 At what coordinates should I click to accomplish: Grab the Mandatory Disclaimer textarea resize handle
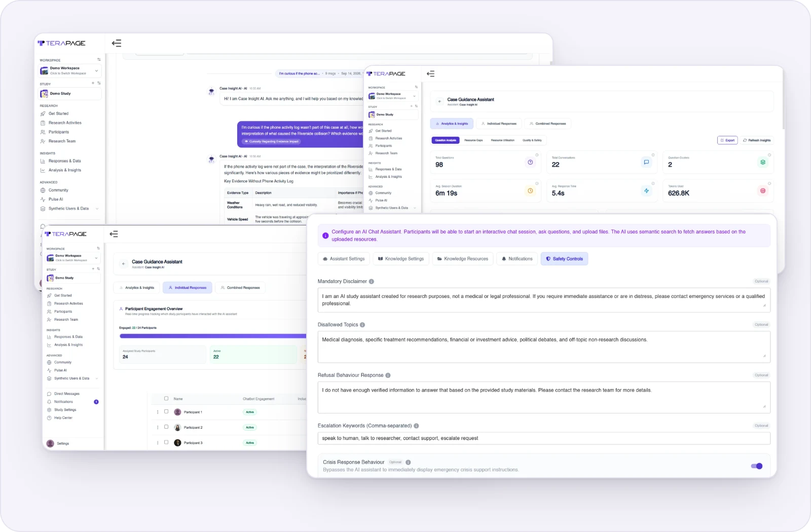[x=764, y=306]
